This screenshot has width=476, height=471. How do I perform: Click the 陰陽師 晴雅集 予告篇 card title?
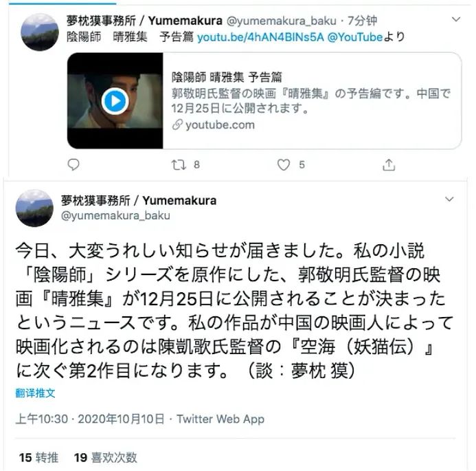point(227,77)
